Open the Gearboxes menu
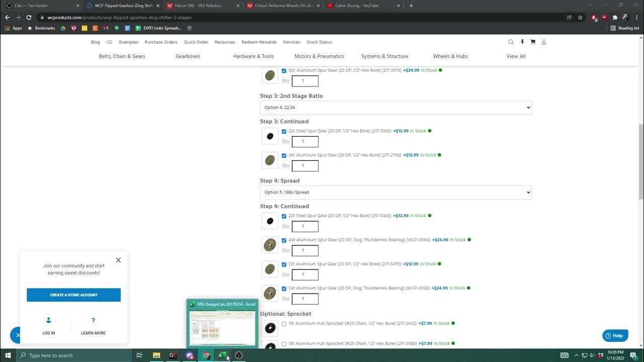Viewport: 644px width, 362px height. tap(188, 56)
